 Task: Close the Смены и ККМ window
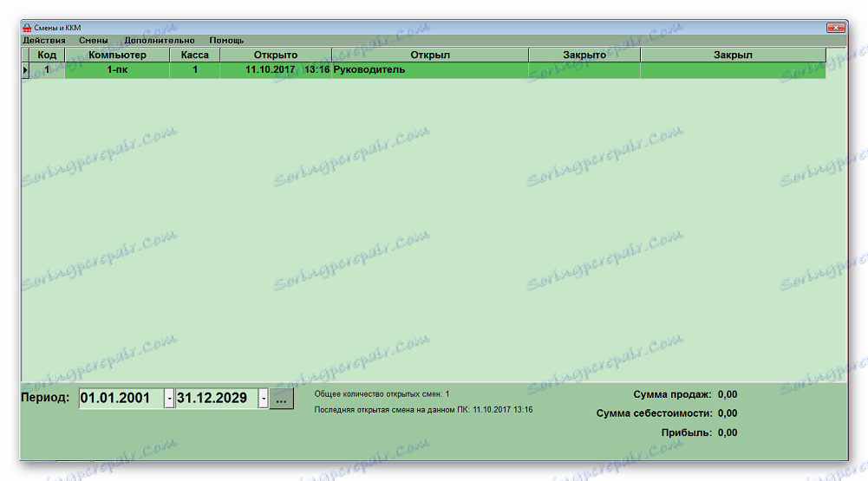point(835,27)
